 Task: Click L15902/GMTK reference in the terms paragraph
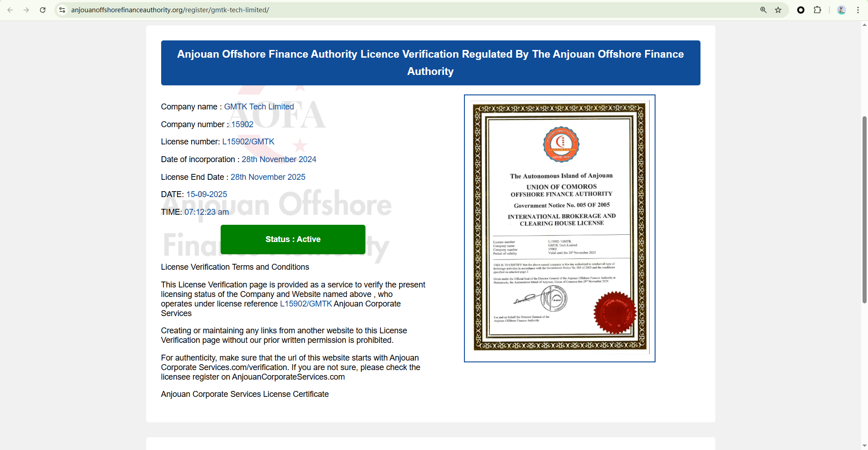tap(306, 304)
